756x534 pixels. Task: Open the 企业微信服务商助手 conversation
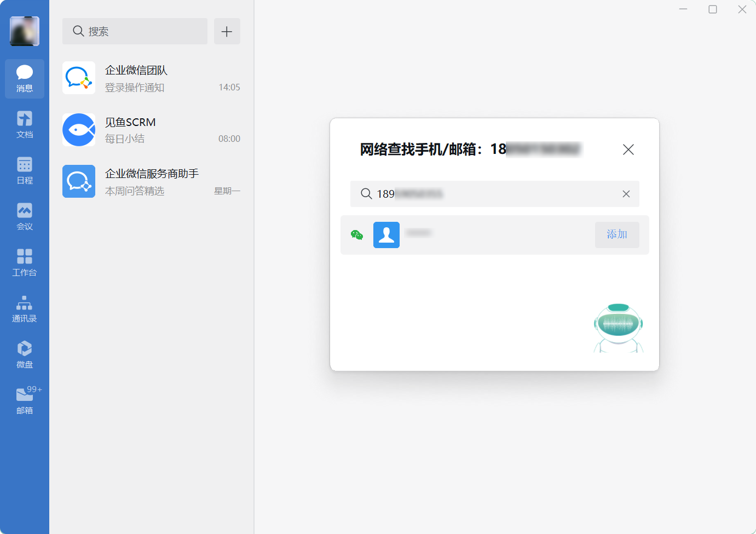tap(151, 181)
